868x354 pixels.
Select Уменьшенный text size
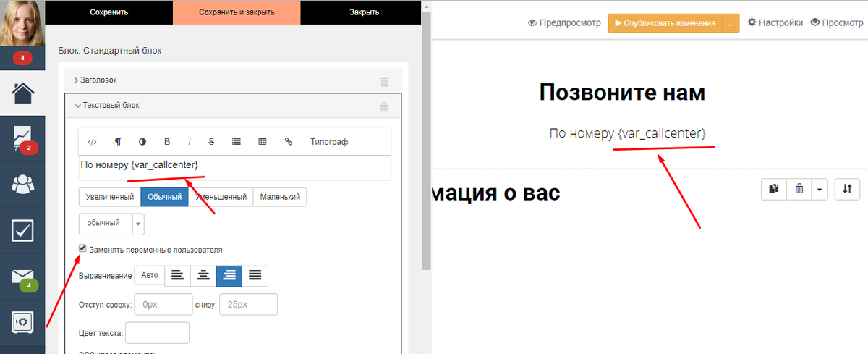pyautogui.click(x=221, y=197)
